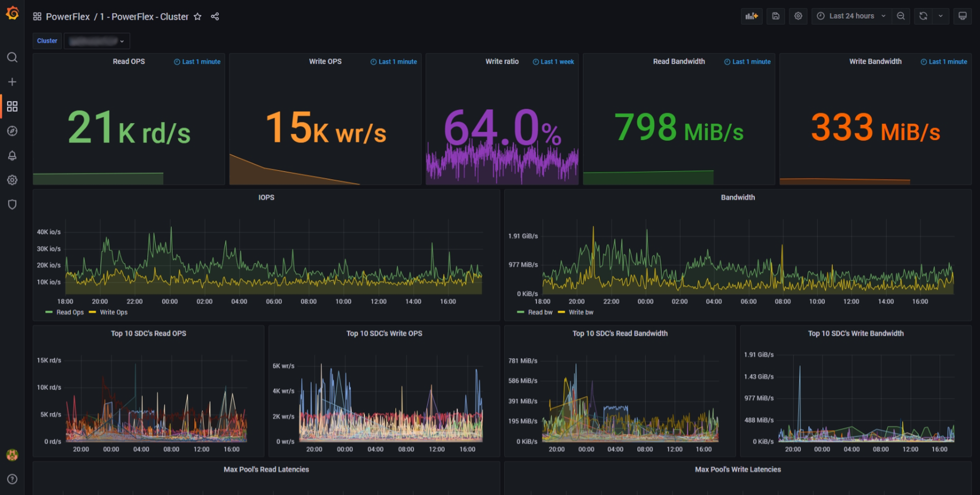Open the 1 - PowerFlex - Cluster dashboard title
Viewport: 980px width, 495px height.
tap(144, 16)
